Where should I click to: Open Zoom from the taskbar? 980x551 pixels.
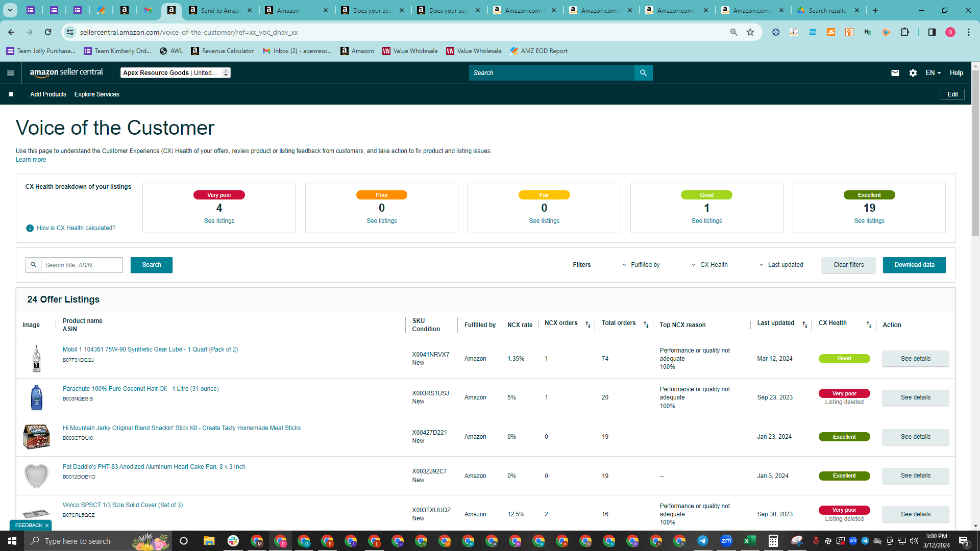(726, 541)
